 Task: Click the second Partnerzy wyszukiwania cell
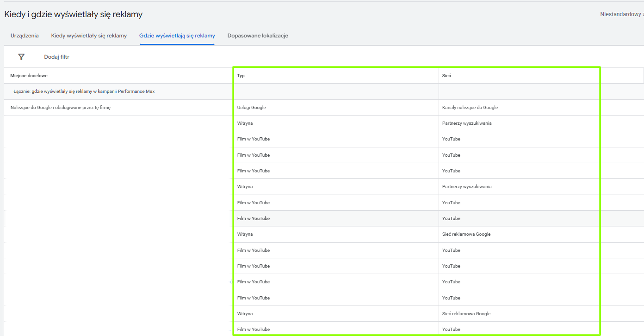pos(466,187)
